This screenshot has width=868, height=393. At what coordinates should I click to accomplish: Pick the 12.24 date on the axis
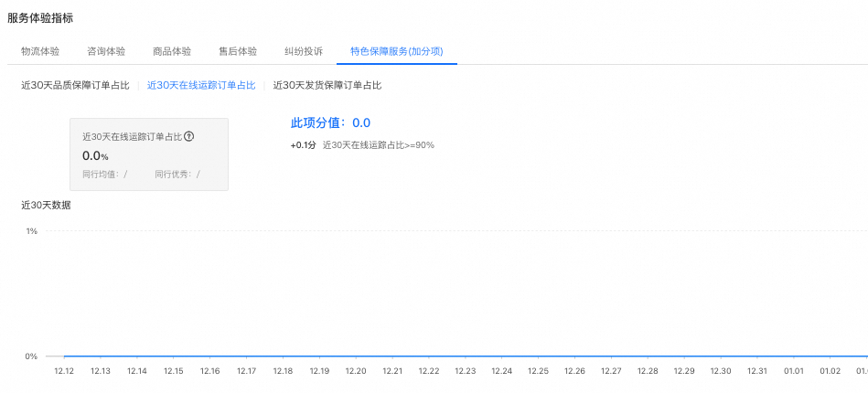point(502,371)
